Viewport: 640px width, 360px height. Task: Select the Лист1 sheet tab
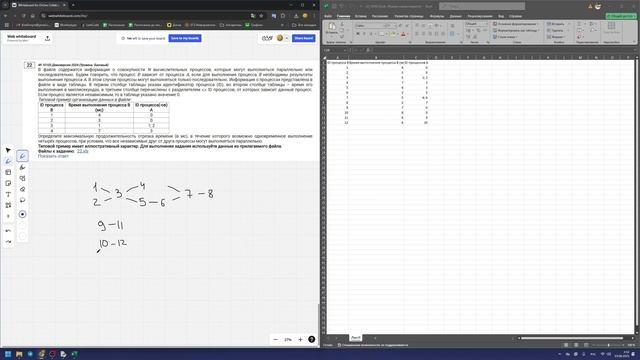coord(356,338)
